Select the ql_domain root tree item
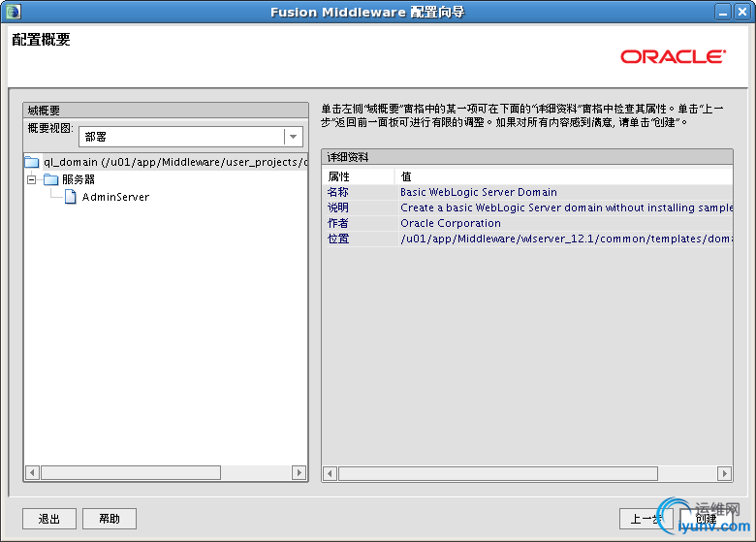The height and width of the screenshot is (542, 756). coord(176,162)
